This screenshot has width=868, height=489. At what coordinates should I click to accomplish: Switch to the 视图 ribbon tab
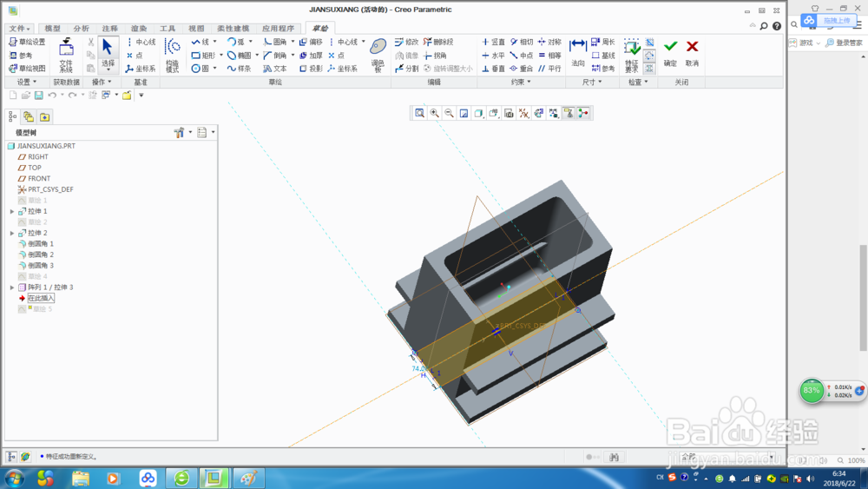tap(196, 29)
